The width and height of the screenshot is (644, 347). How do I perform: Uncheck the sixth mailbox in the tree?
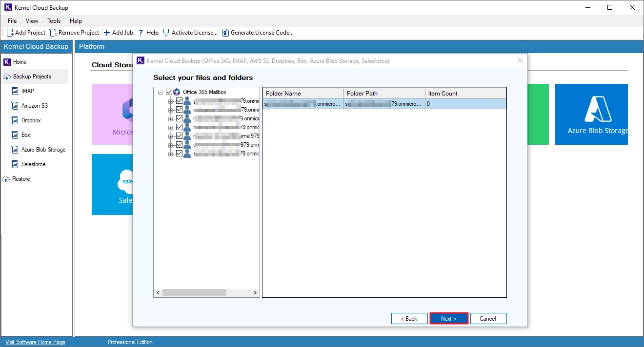[179, 145]
